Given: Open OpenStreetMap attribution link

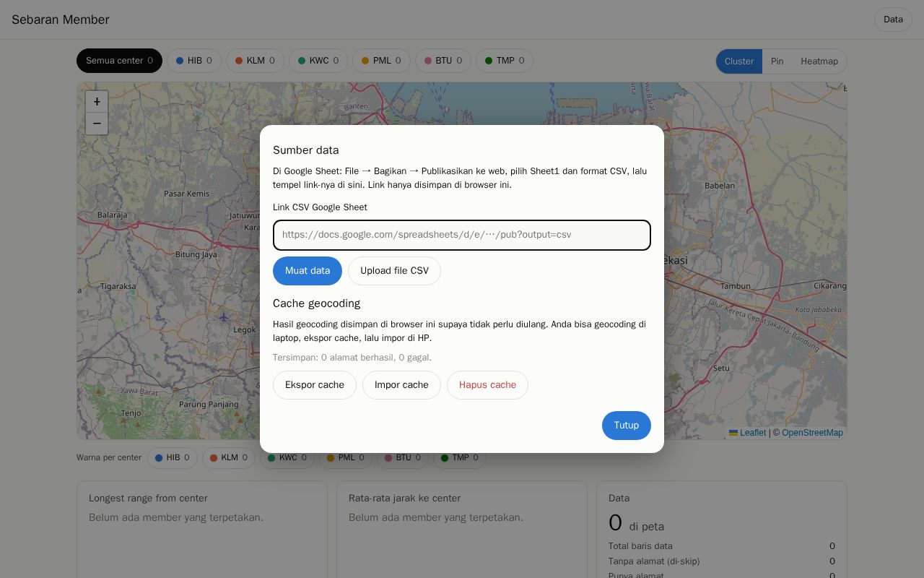Looking at the screenshot, I should pos(812,433).
